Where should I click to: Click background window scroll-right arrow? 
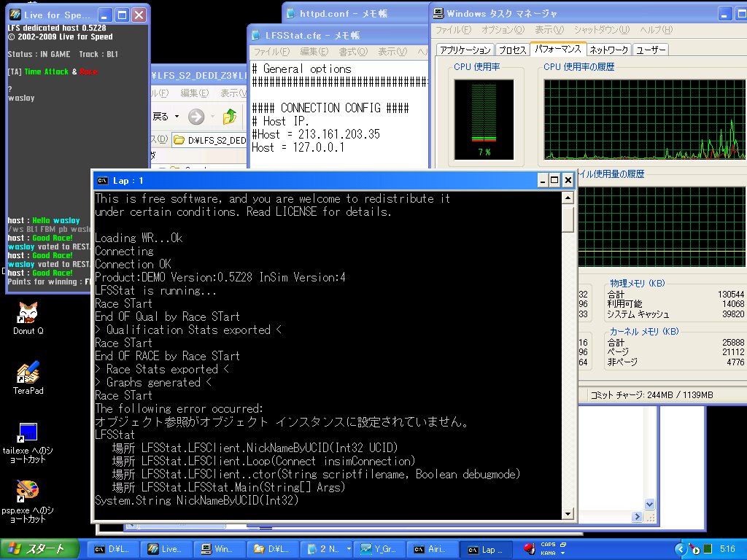637,517
